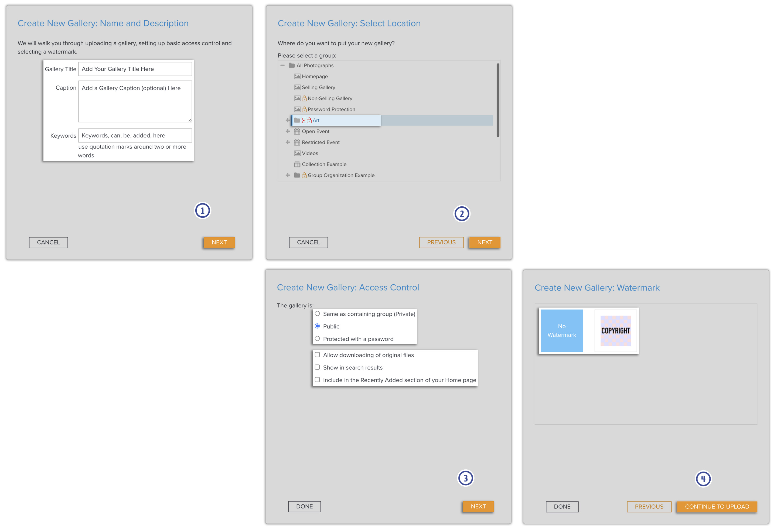Click the Gallery Title input field

coord(135,69)
